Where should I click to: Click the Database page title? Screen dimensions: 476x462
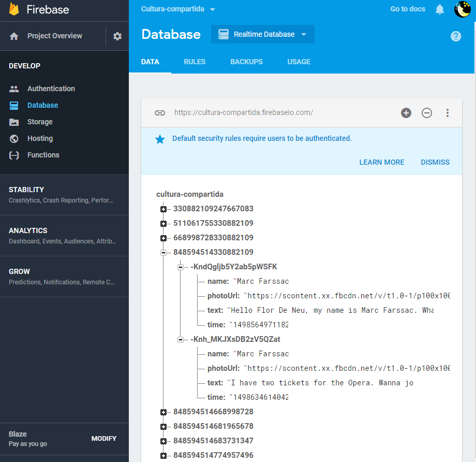[x=171, y=34]
